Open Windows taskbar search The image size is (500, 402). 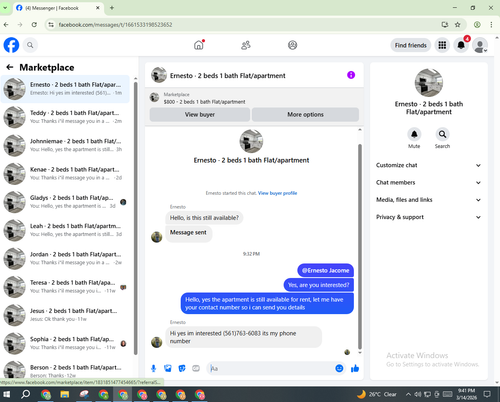(x=25, y=395)
